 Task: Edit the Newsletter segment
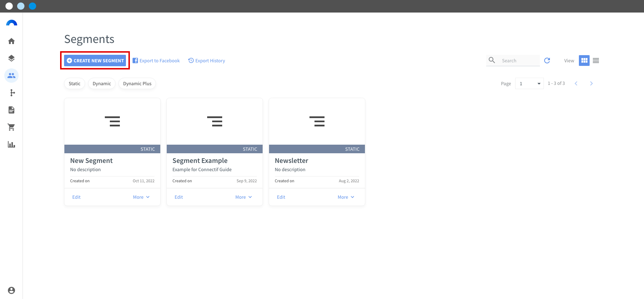click(x=281, y=197)
